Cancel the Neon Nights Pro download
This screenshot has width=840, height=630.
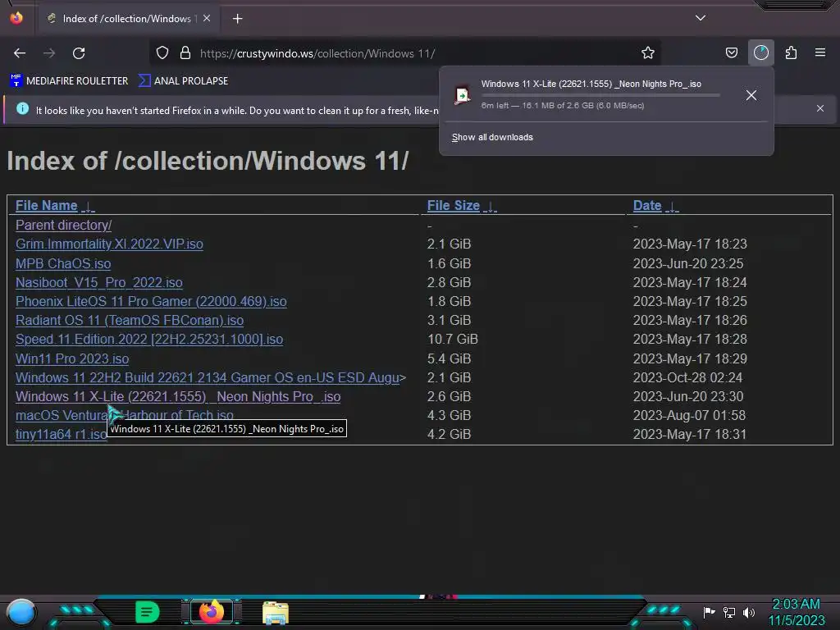751,95
